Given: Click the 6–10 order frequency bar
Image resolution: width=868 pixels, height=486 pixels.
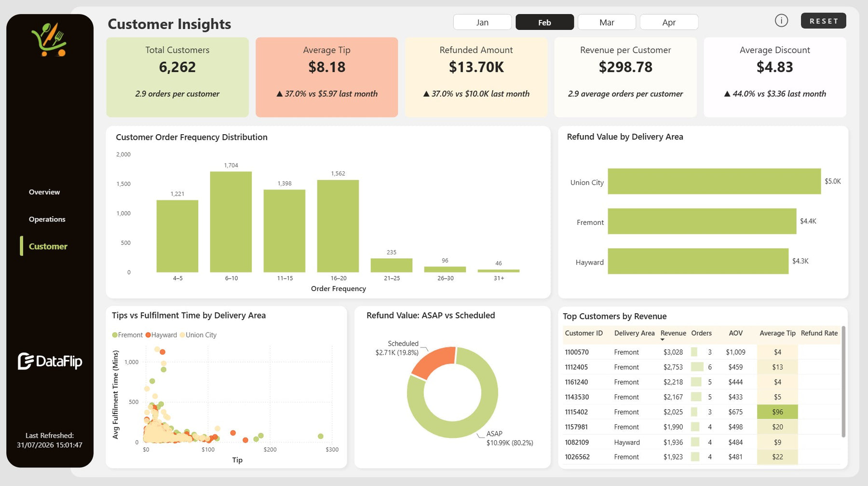Looking at the screenshot, I should pos(231,222).
